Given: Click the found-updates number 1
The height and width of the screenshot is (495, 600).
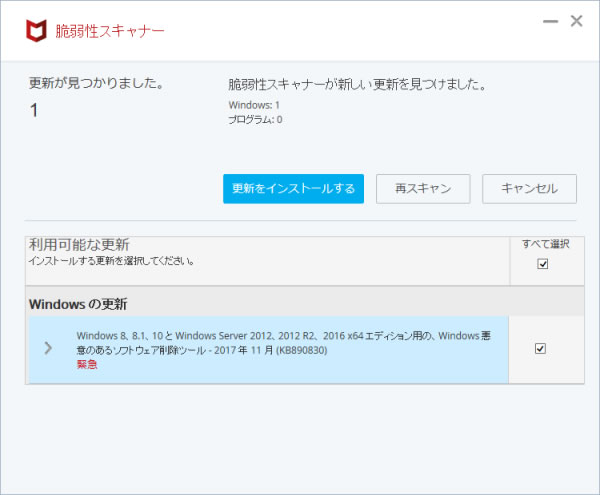Looking at the screenshot, I should (34, 111).
